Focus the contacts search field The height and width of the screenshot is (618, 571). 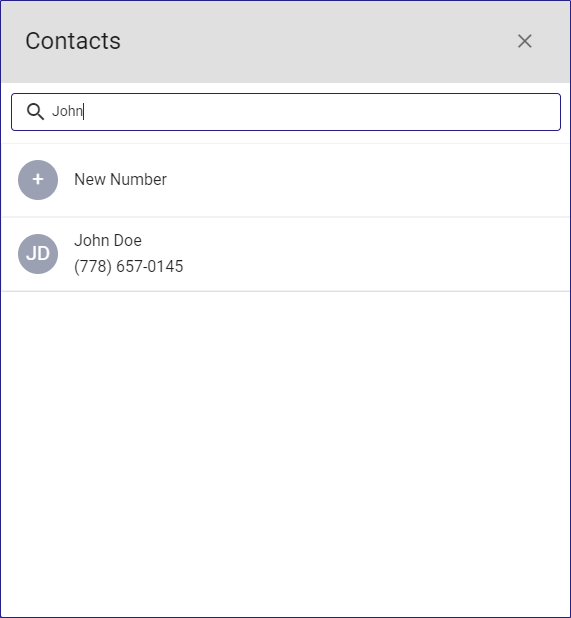(x=286, y=112)
